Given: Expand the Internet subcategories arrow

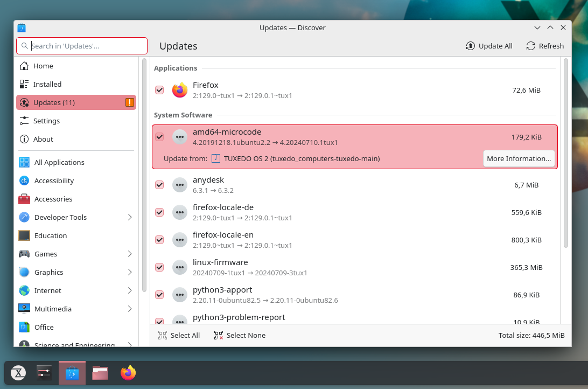Looking at the screenshot, I should (130, 291).
